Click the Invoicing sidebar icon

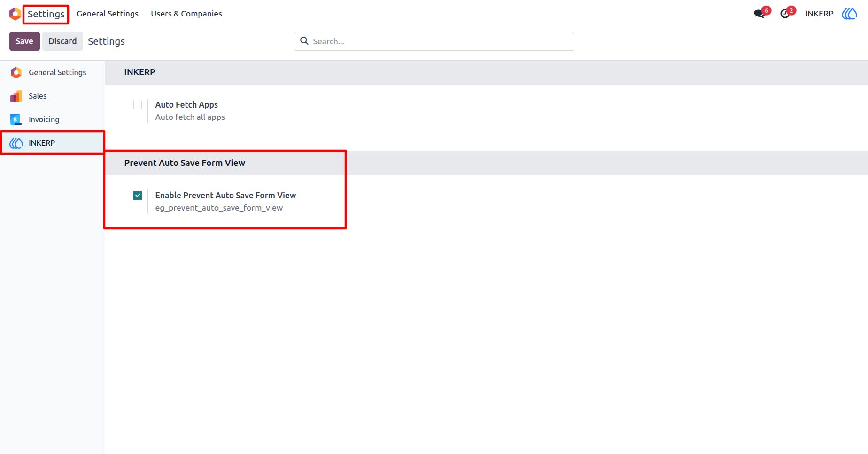[16, 119]
